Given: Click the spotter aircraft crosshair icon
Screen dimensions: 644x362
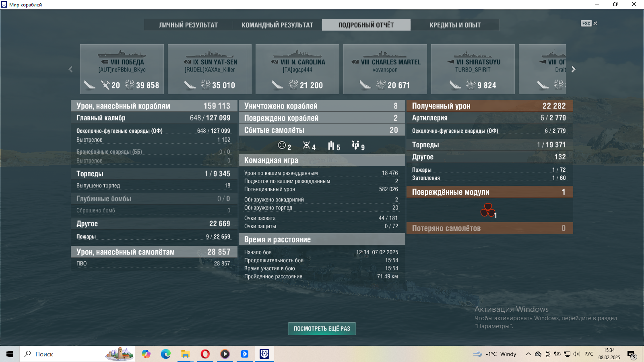Looking at the screenshot, I should click(x=282, y=145).
